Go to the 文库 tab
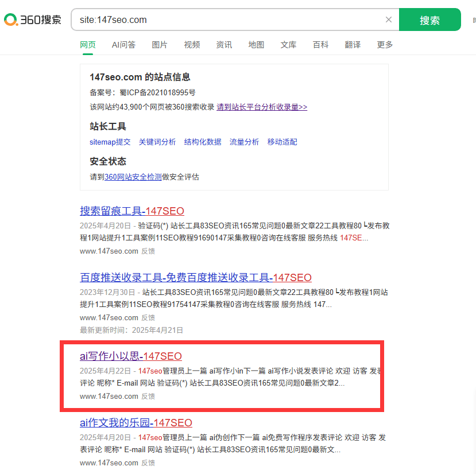This screenshot has width=476, height=474. (x=288, y=45)
